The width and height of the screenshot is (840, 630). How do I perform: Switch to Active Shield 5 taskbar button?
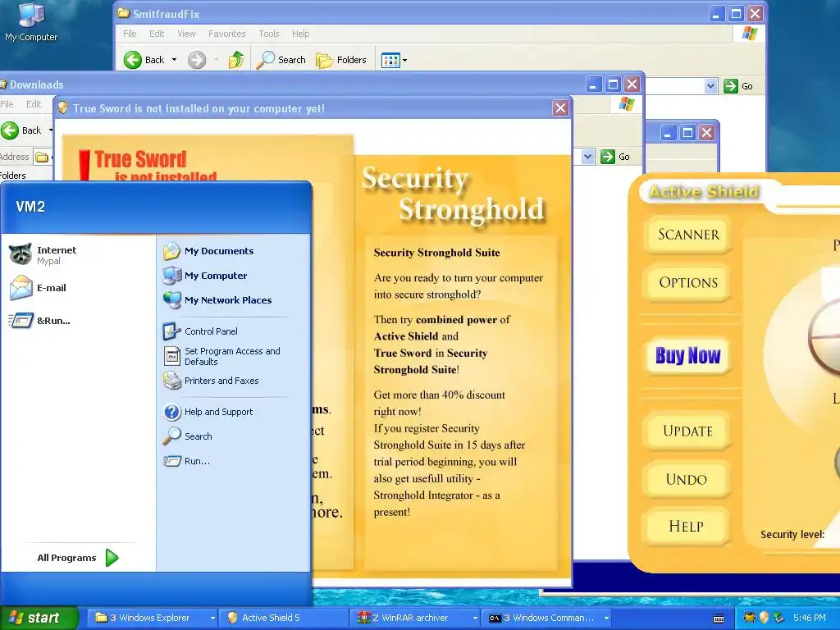coord(284,618)
